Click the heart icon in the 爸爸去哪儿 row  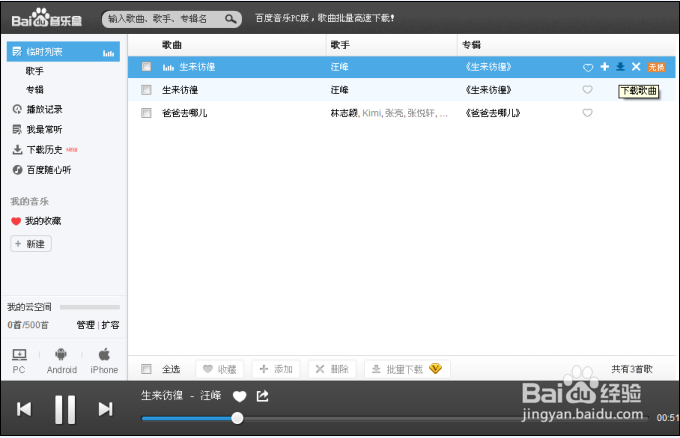pyautogui.click(x=587, y=113)
